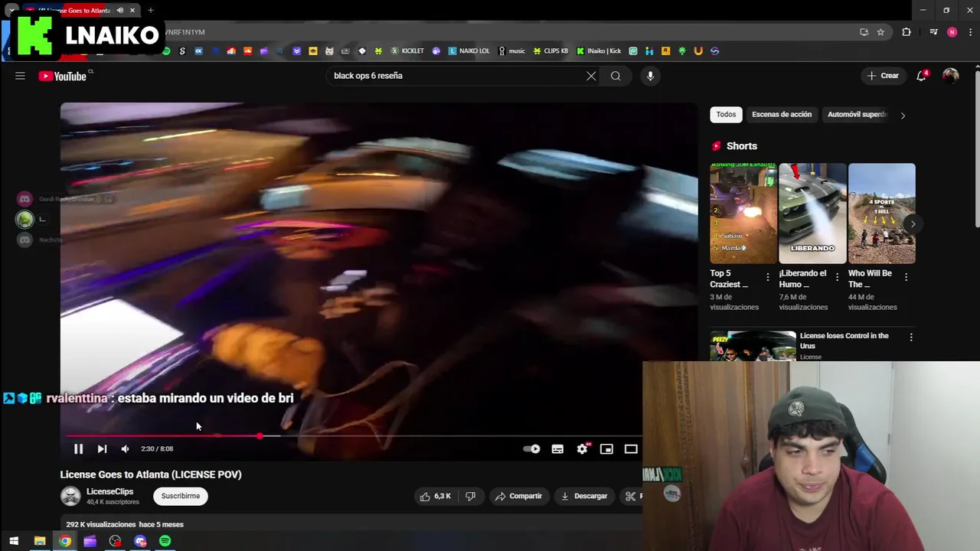Open the LicenseClips channel name link
This screenshot has width=980, height=551.
[x=109, y=491]
